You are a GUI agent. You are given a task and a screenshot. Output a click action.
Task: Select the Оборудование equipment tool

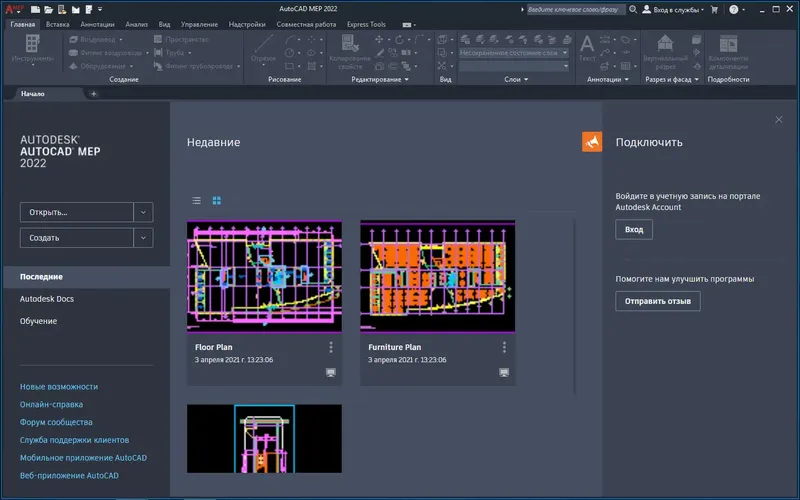click(x=101, y=66)
